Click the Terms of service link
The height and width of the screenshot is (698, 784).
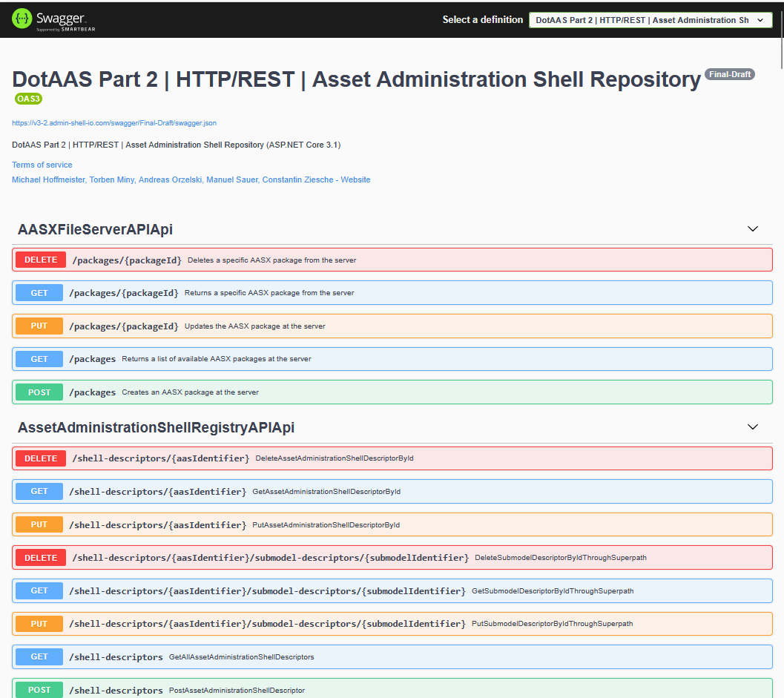coord(42,164)
